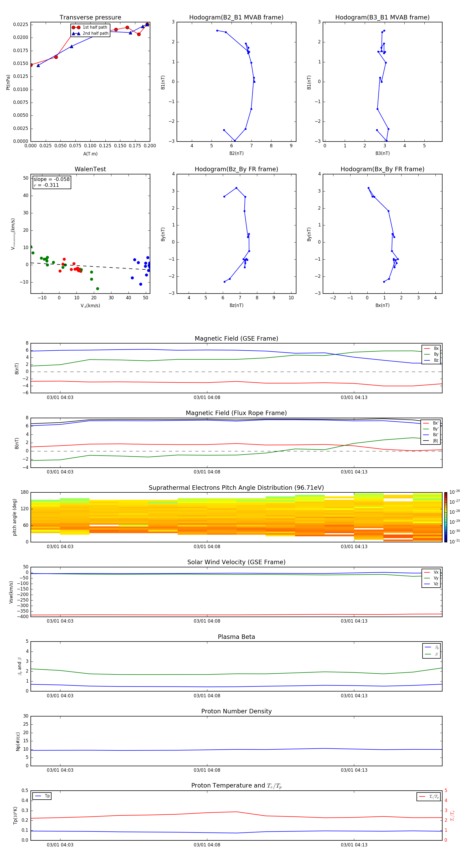This screenshot has height=868, width=473.
Task: Click the 'pitch angle (deg)' y-axis label
Action: 14,517
